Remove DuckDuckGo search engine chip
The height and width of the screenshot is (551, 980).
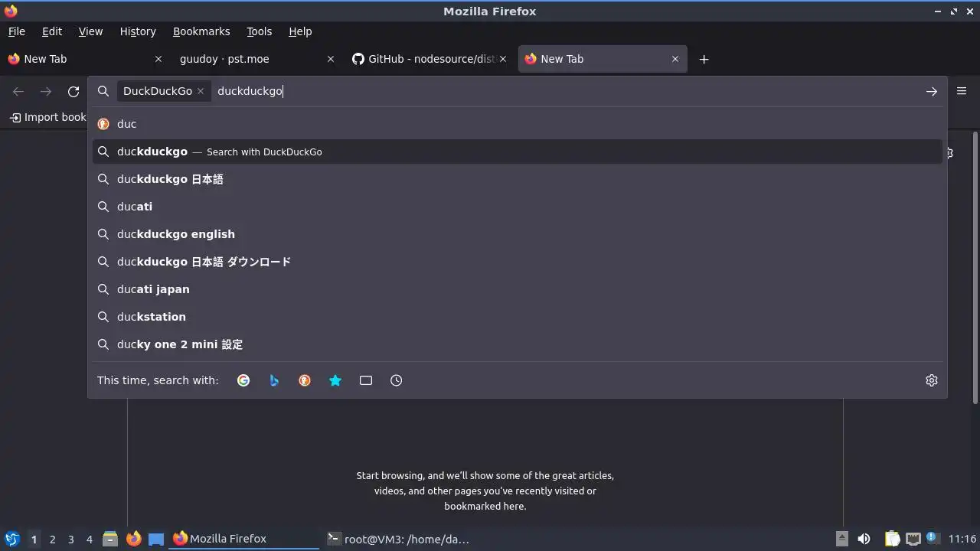click(201, 91)
